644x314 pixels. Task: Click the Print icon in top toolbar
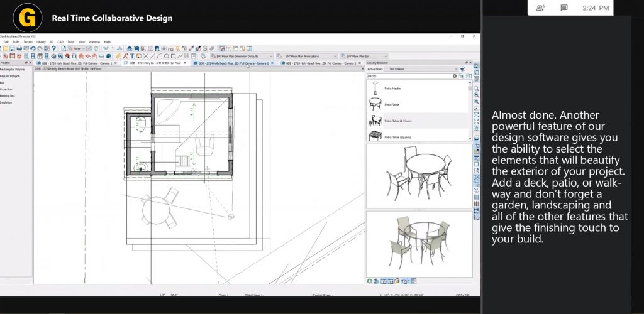(19, 48)
